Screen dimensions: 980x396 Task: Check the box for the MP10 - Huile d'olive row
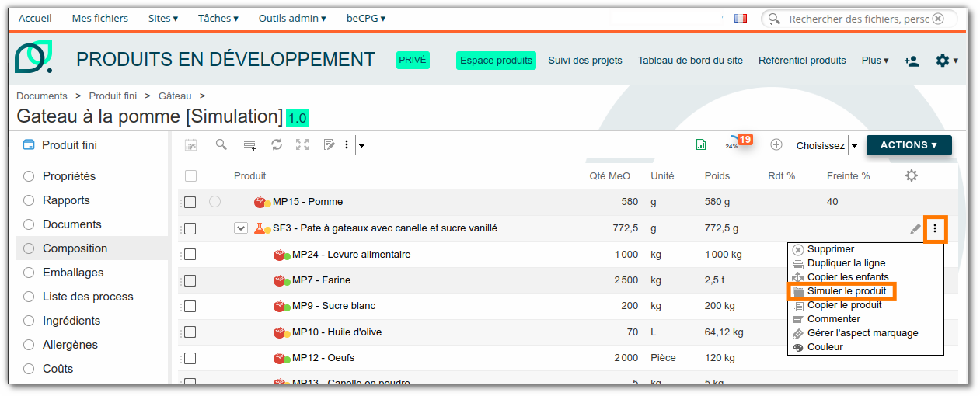point(190,332)
